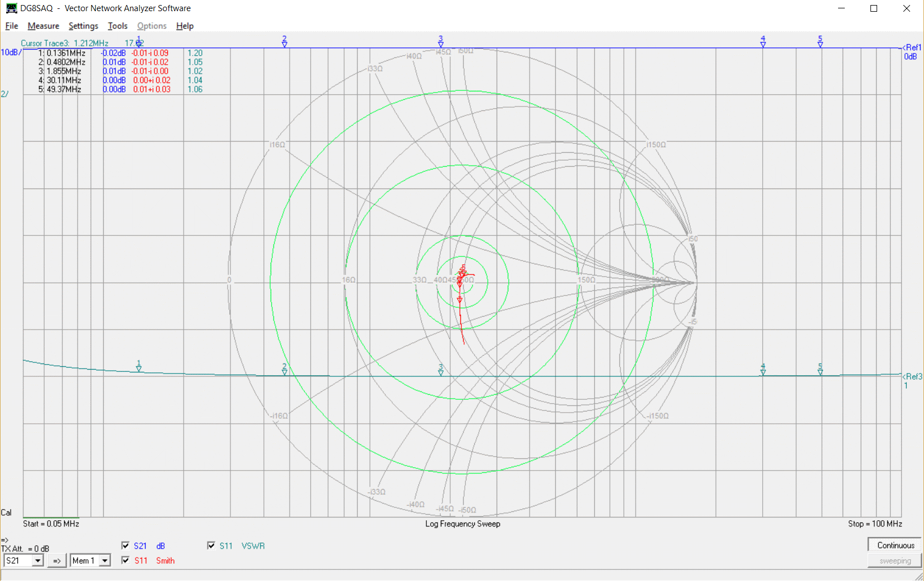This screenshot has height=581, width=924.
Task: Select marker 1 on the top S21 trace
Action: pyautogui.click(x=139, y=42)
